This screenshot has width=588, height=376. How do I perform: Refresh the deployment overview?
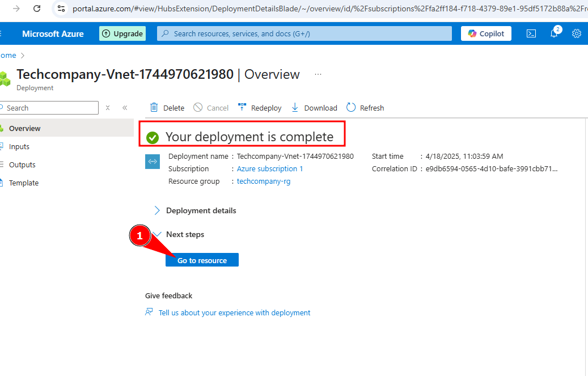pos(365,108)
